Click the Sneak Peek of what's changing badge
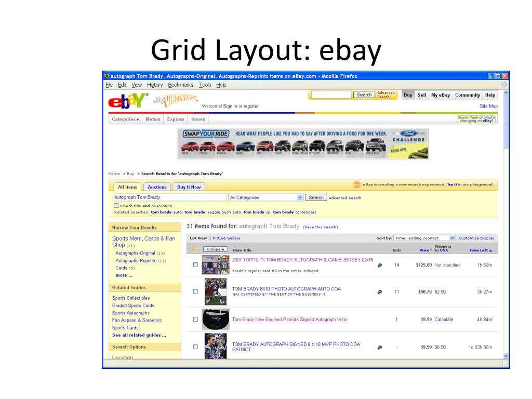The height and width of the screenshot is (399, 532). (x=476, y=119)
